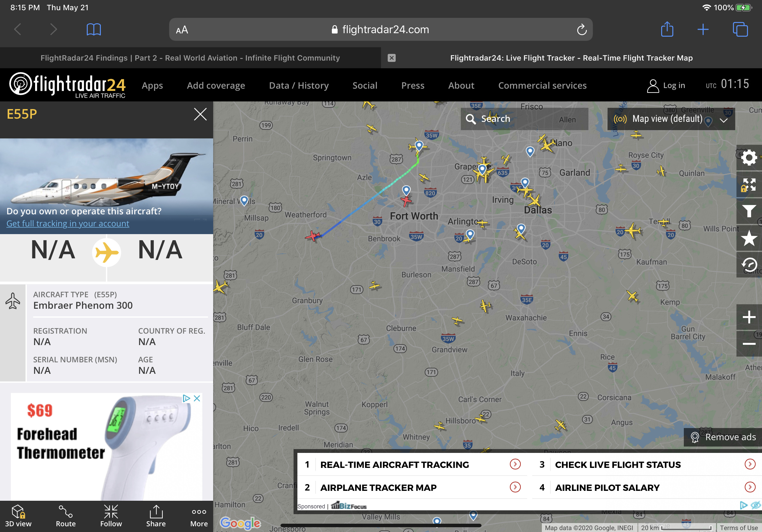762x532 pixels.
Task: Open the Data / History menu
Action: (x=299, y=85)
